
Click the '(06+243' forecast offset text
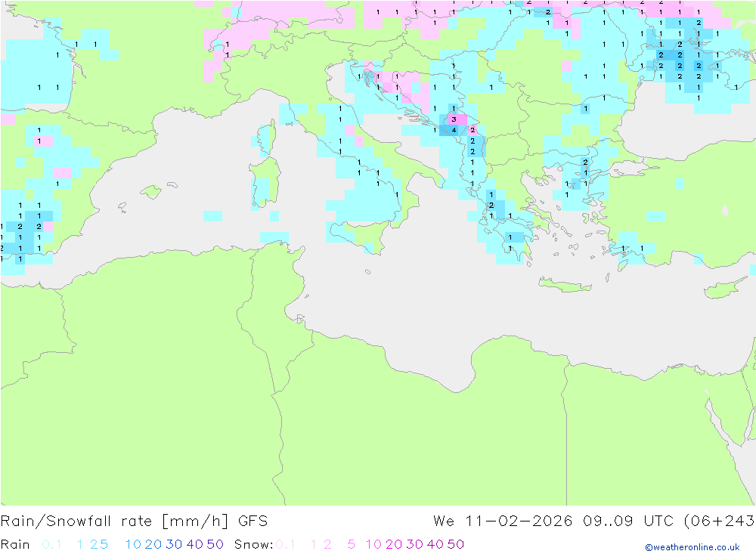point(720,522)
